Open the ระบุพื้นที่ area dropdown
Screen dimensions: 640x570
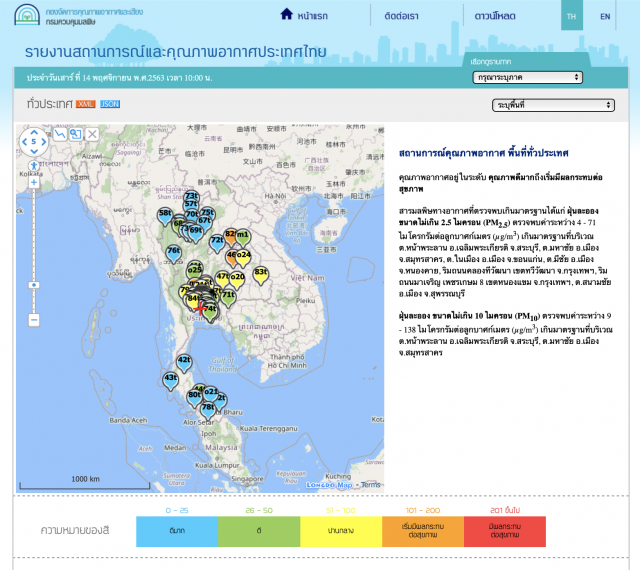(x=553, y=105)
